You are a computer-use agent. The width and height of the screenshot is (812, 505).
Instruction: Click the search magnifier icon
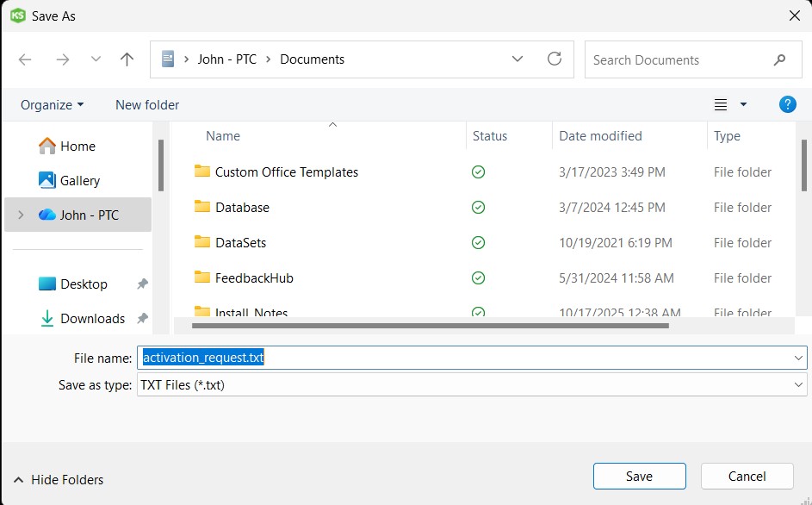click(779, 59)
